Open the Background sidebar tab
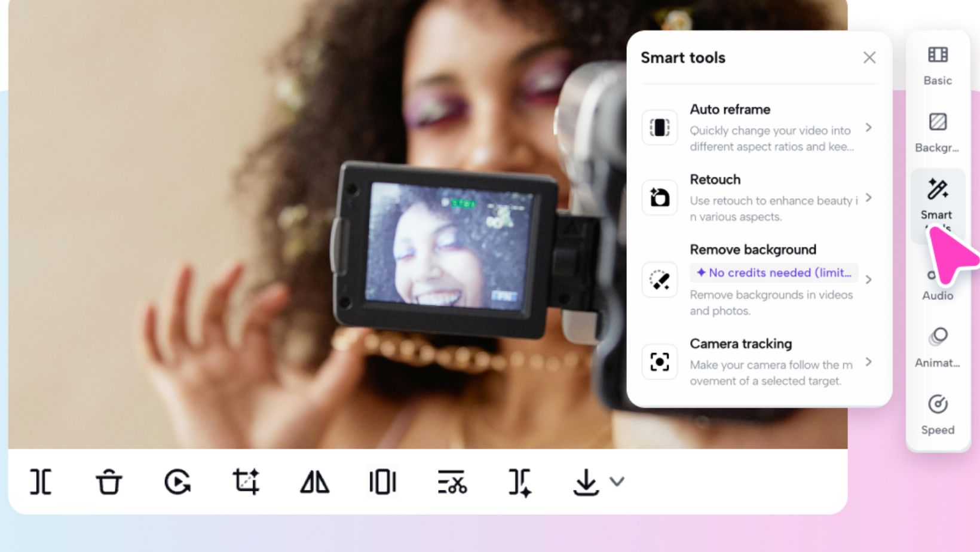The height and width of the screenshot is (552, 980). point(938,132)
